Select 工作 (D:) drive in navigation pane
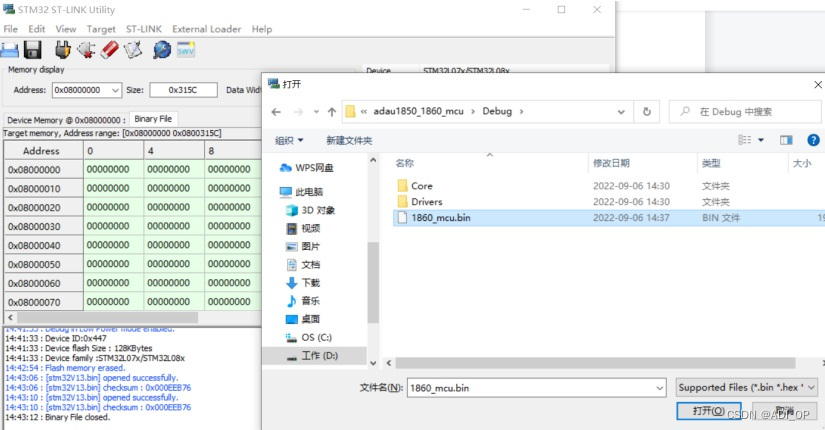 314,356
